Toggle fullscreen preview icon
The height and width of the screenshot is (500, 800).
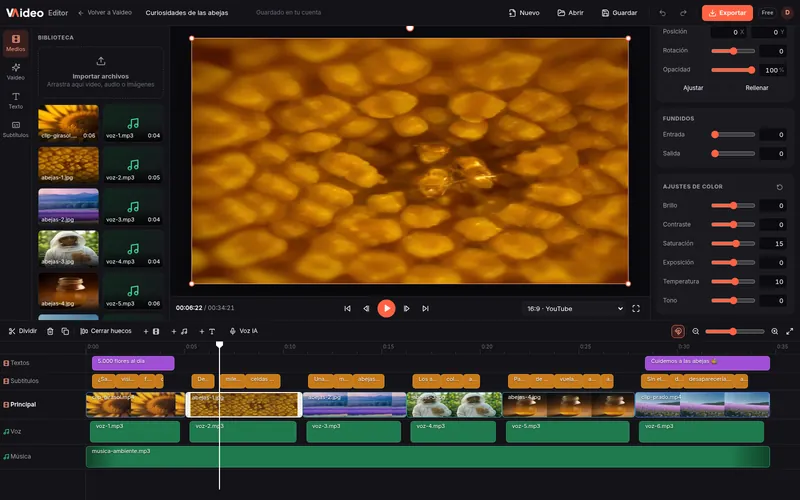(636, 309)
